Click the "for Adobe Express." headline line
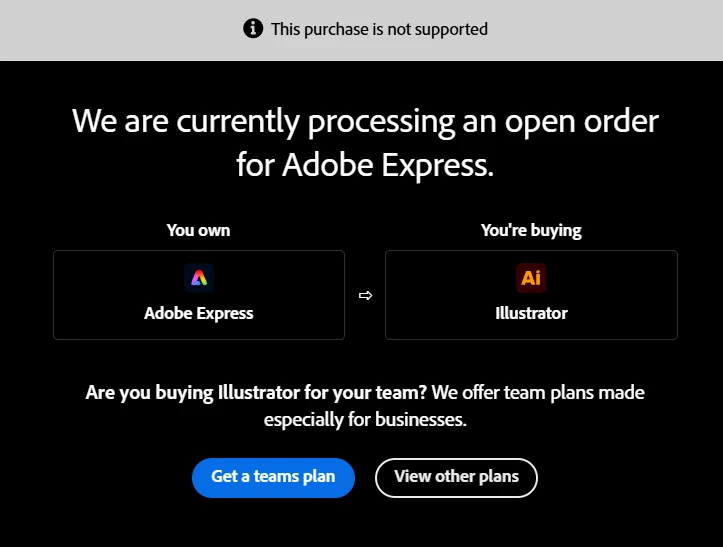 coord(365,165)
